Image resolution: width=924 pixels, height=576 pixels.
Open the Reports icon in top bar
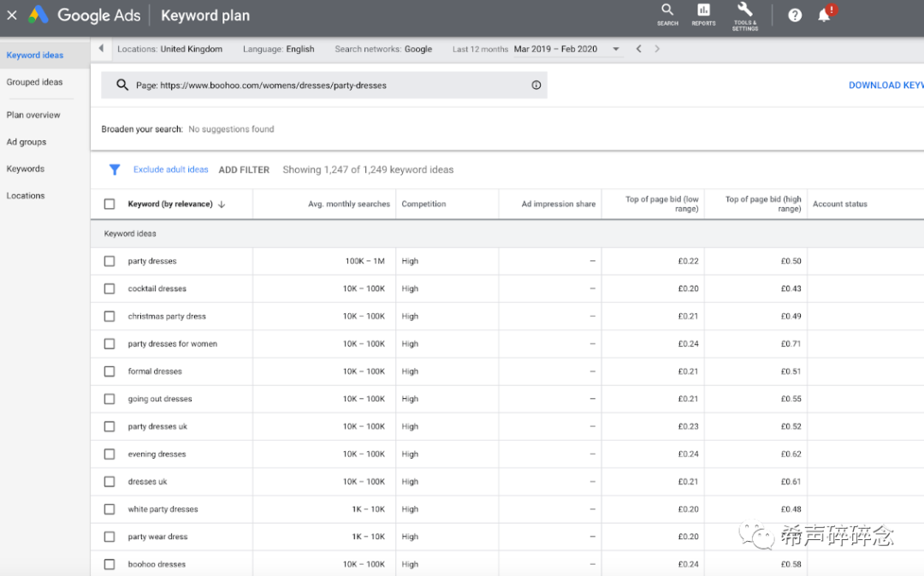tap(703, 11)
